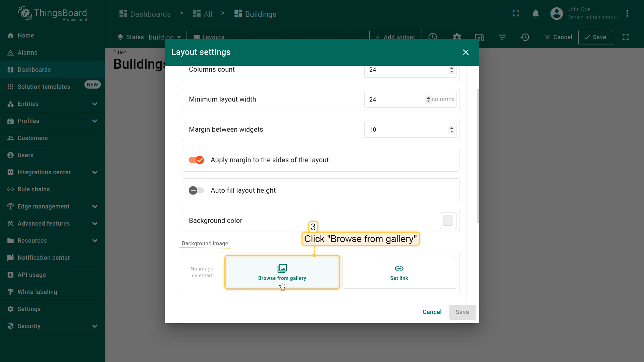
Task: Click the notifications bell icon
Action: 536,14
